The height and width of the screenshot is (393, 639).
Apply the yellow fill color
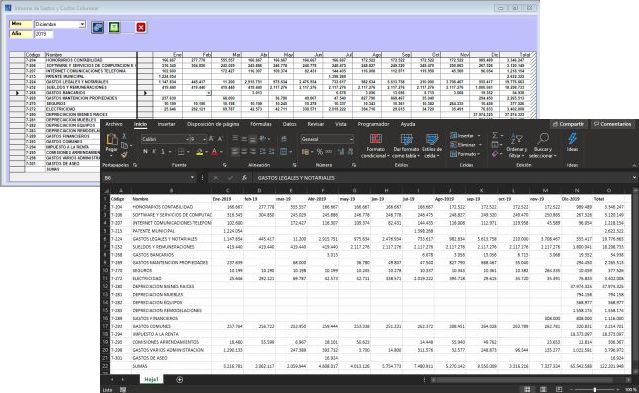[x=199, y=152]
